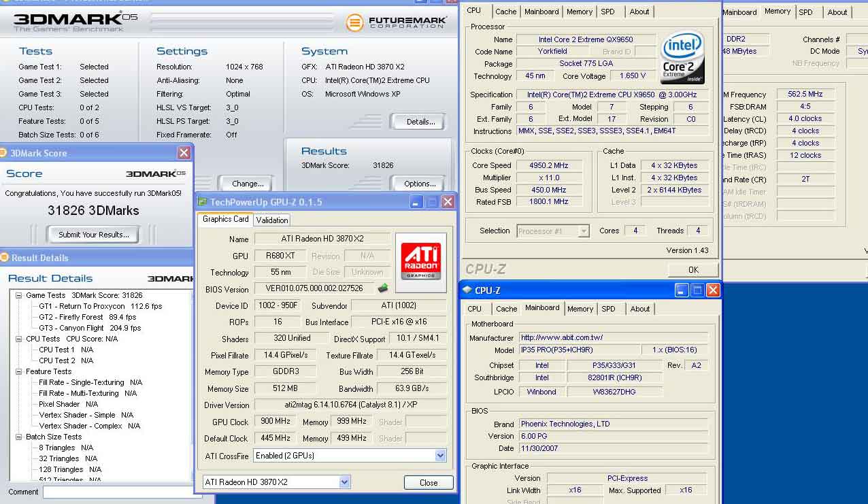Open the Cache tab in the abit motherboard CPU-Z window
The image size is (868, 504).
pos(506,309)
